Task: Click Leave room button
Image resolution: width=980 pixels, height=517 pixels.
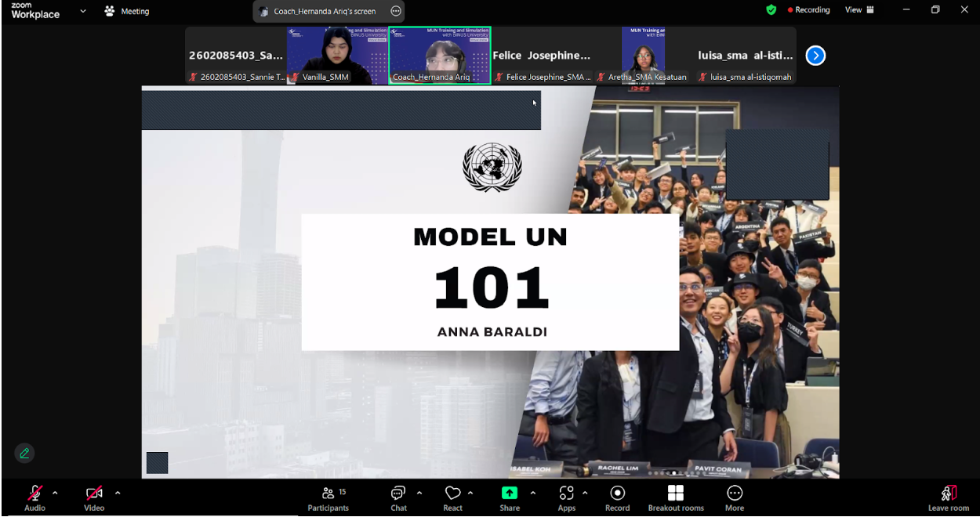Action: [x=949, y=498]
